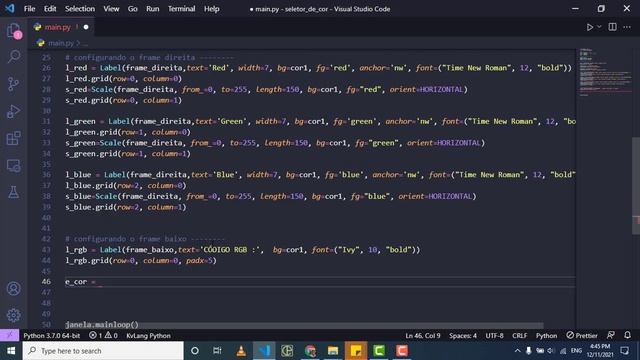Viewport: 640px width, 360px height.
Task: Open the Terminal menu
Action: 181,9
